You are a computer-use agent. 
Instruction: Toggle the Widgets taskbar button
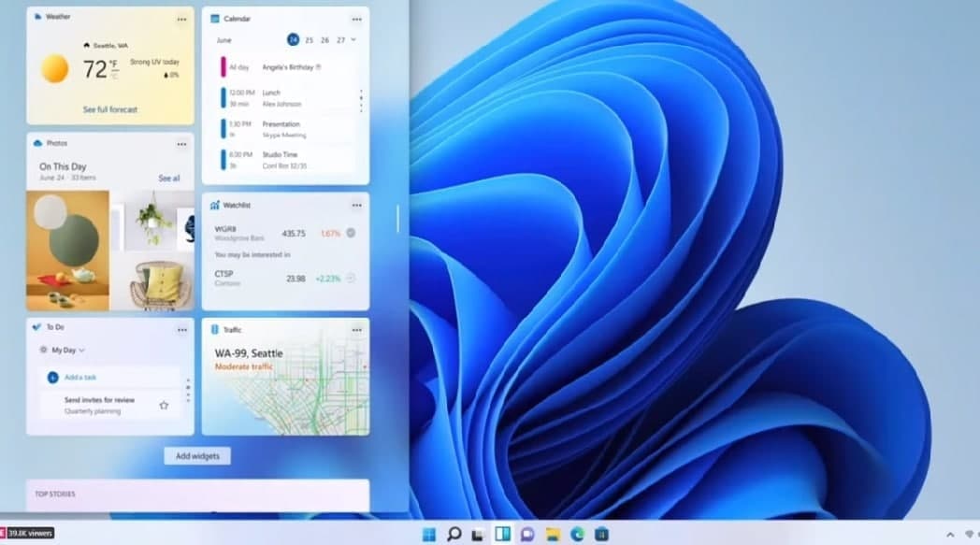click(x=502, y=534)
